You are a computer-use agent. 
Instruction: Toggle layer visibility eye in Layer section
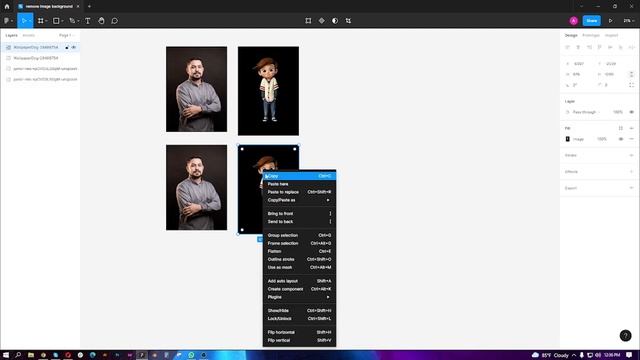[631, 112]
